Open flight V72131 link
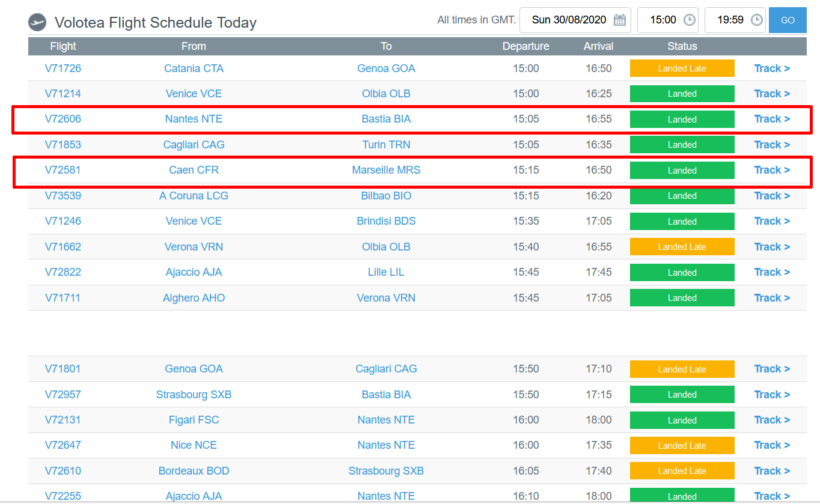Image resolution: width=820 pixels, height=504 pixels. pos(63,420)
